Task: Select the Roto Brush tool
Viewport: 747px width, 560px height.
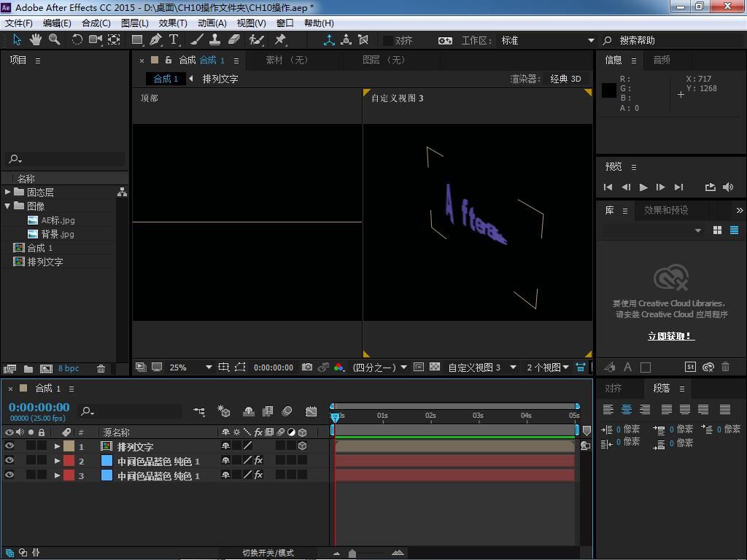Action: [x=256, y=40]
